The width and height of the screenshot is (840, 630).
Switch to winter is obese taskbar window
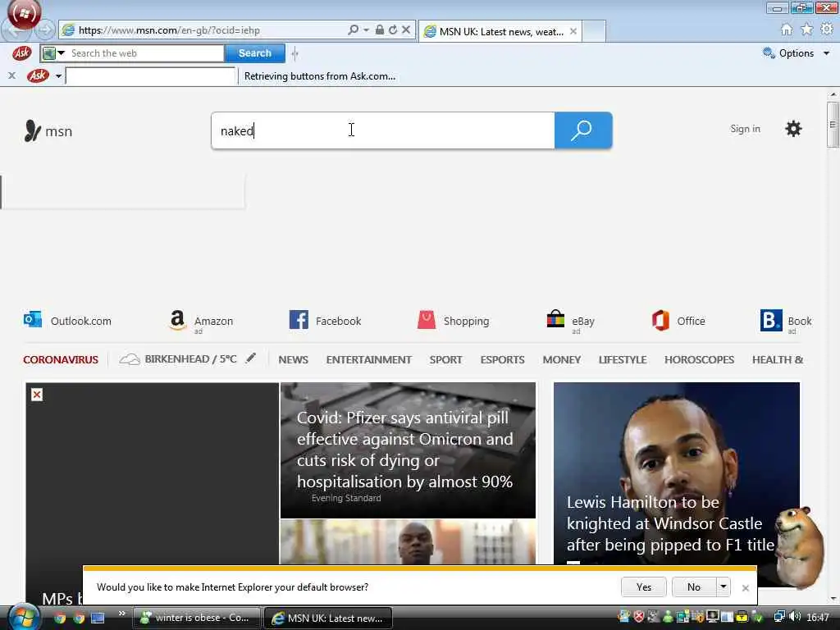197,618
